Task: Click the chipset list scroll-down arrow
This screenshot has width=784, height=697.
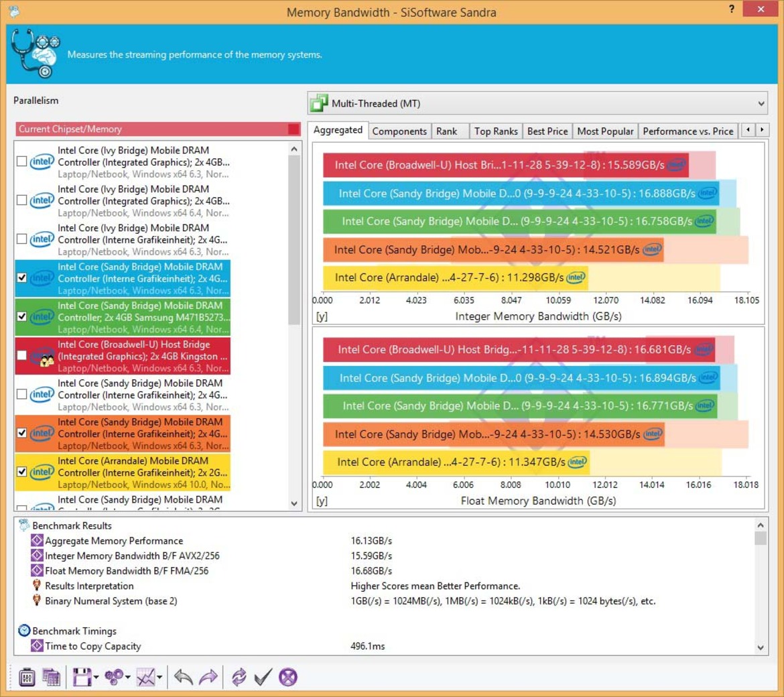Action: [294, 503]
